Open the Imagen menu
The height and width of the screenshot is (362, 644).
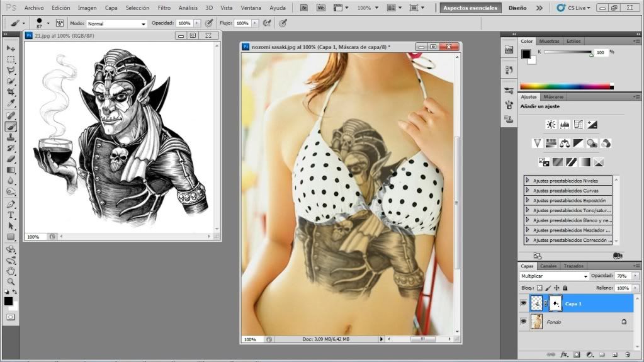[87, 8]
